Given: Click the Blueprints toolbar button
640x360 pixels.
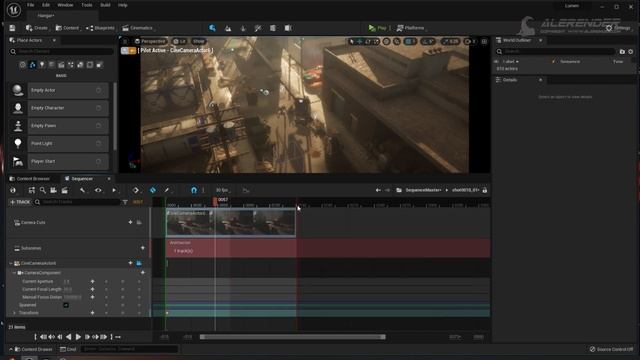Looking at the screenshot, I should point(100,28).
